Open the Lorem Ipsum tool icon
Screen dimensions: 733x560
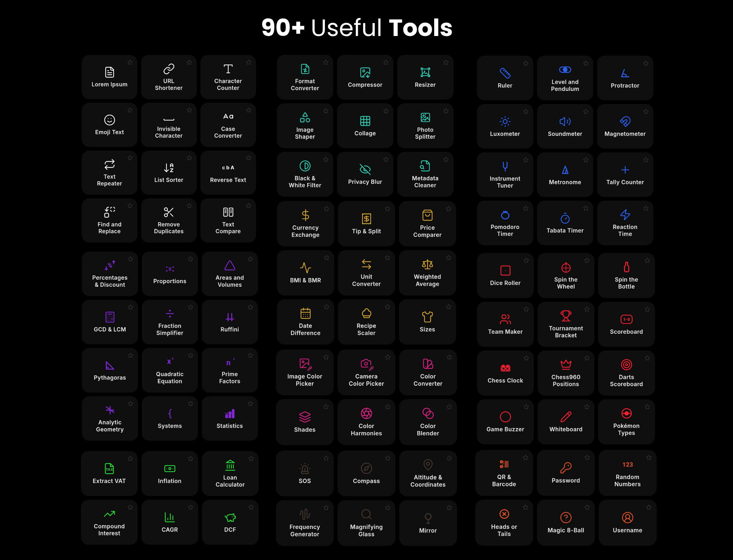109,72
